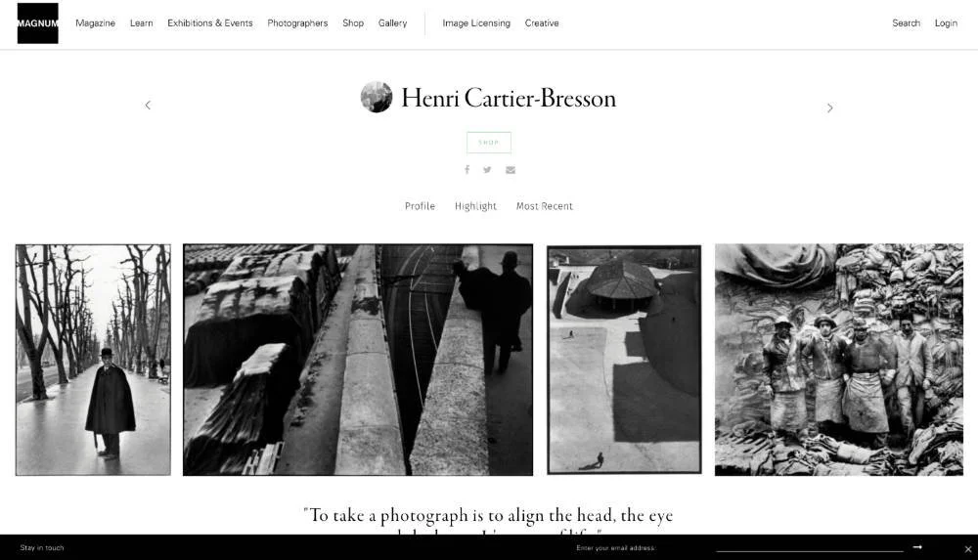Viewport: 978px width, 560px height.
Task: Share by email envelope icon
Action: click(x=511, y=170)
